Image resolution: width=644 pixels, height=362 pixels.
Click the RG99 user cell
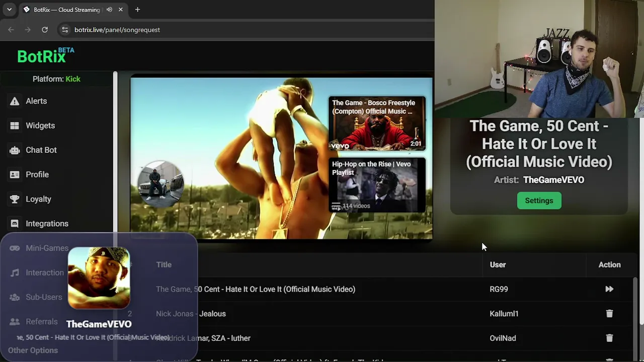pos(499,289)
